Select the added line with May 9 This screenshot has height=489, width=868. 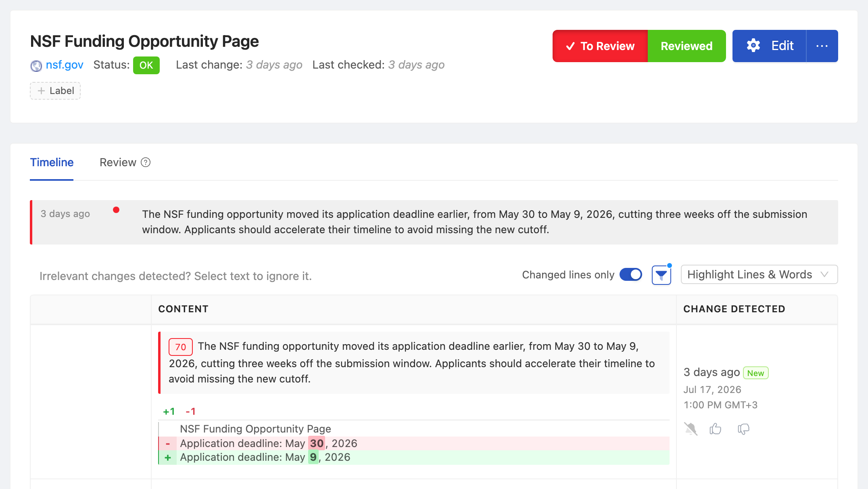414,458
